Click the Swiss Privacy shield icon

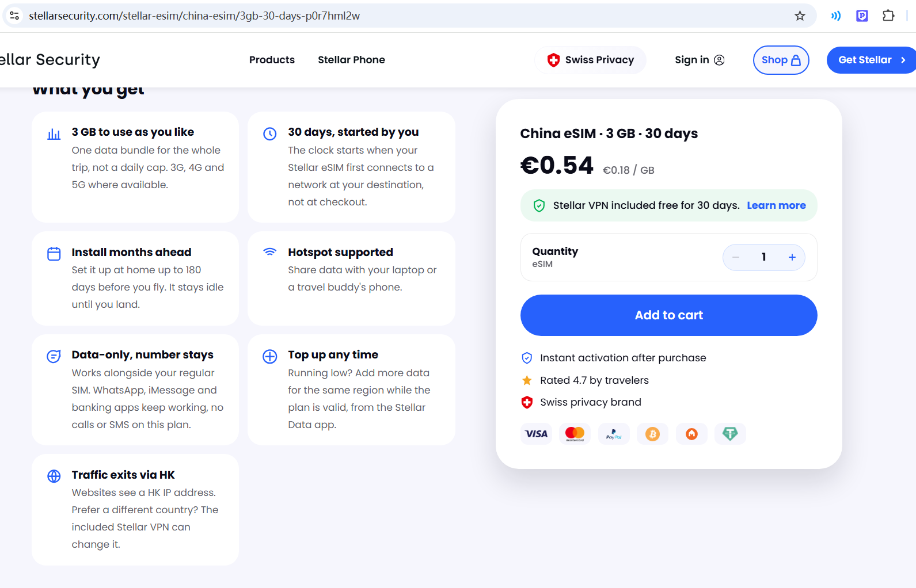click(x=553, y=60)
